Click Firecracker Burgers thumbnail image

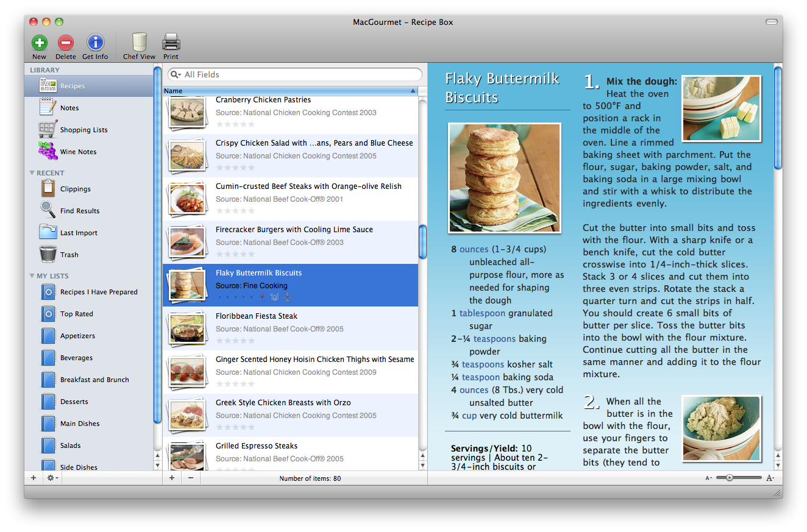tap(187, 242)
